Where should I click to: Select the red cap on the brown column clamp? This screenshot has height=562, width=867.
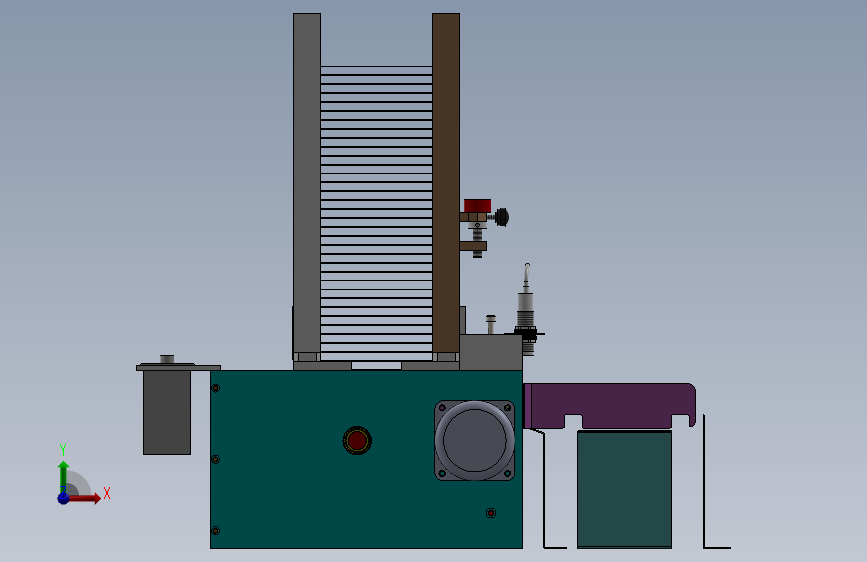(477, 206)
